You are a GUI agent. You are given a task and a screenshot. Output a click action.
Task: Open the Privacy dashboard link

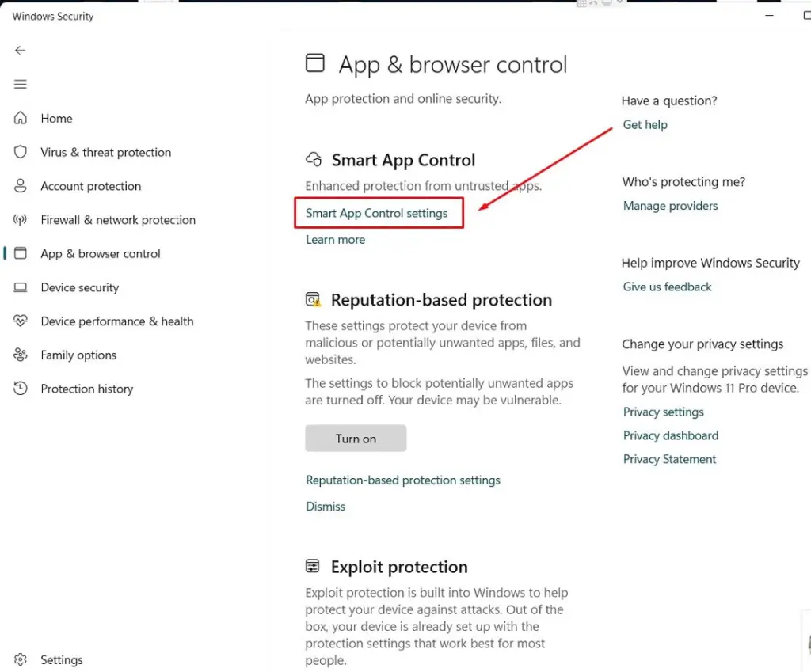click(670, 435)
